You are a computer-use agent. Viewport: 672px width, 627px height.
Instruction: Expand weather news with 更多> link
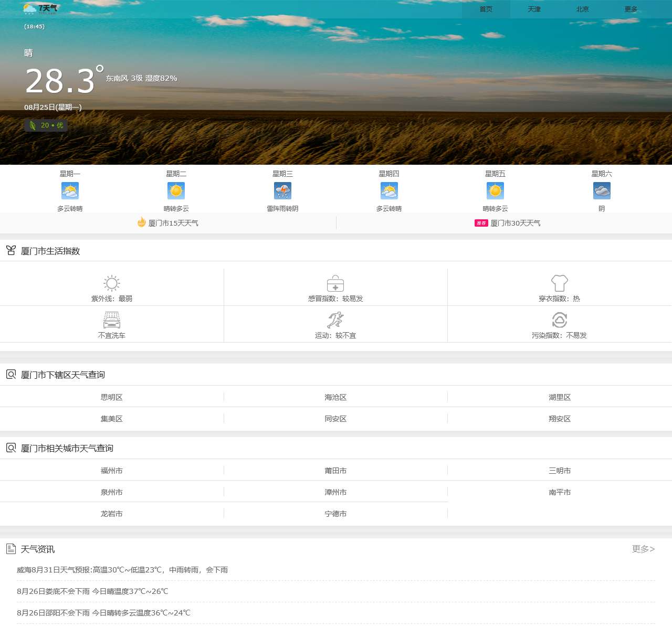643,549
